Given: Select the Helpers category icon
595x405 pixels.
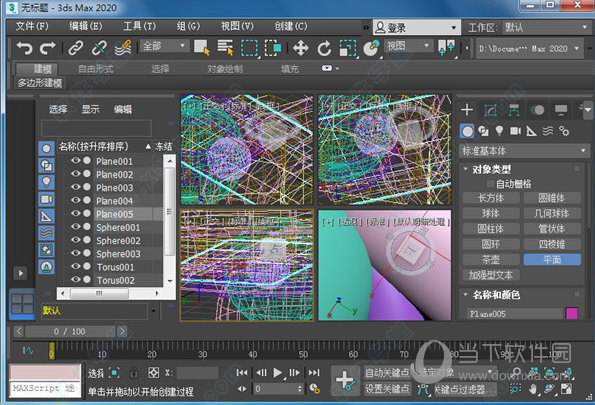Looking at the screenshot, I should pos(531,131).
